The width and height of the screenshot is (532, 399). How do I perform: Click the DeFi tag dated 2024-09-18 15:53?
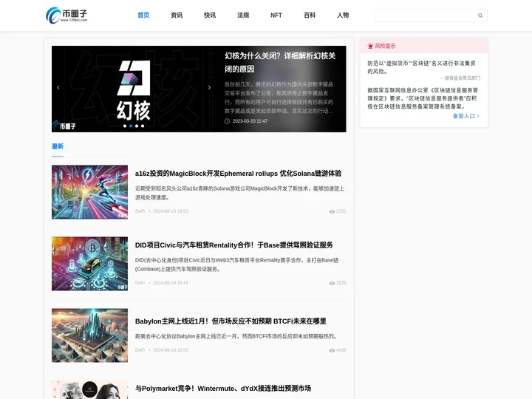pyautogui.click(x=140, y=350)
